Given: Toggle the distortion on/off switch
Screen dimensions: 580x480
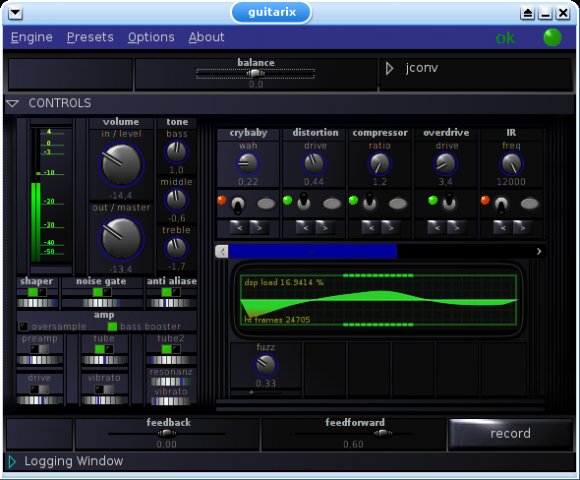Looking at the screenshot, I should pos(304,202).
